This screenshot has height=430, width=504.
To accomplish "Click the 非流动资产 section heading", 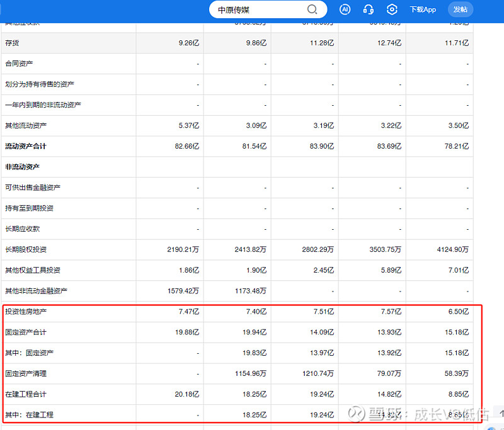I will click(21, 167).
